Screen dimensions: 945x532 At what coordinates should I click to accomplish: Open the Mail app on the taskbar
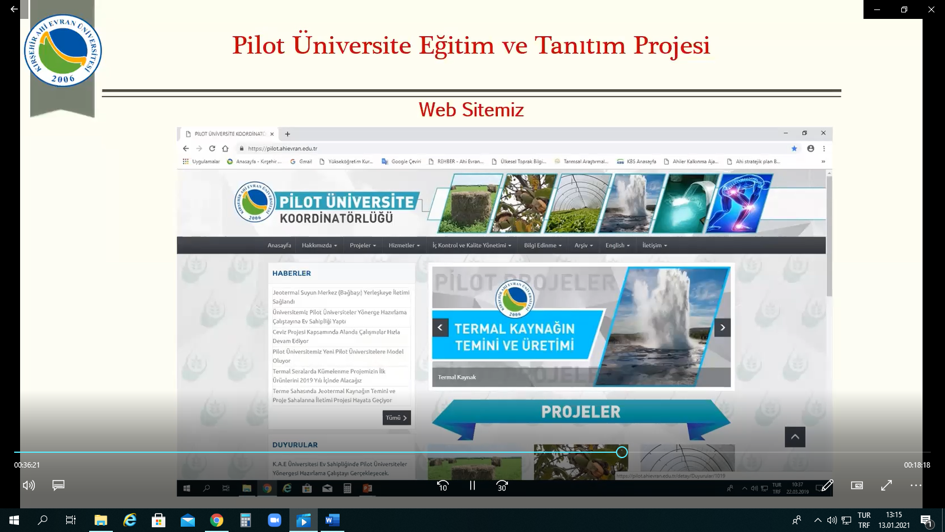pyautogui.click(x=187, y=520)
